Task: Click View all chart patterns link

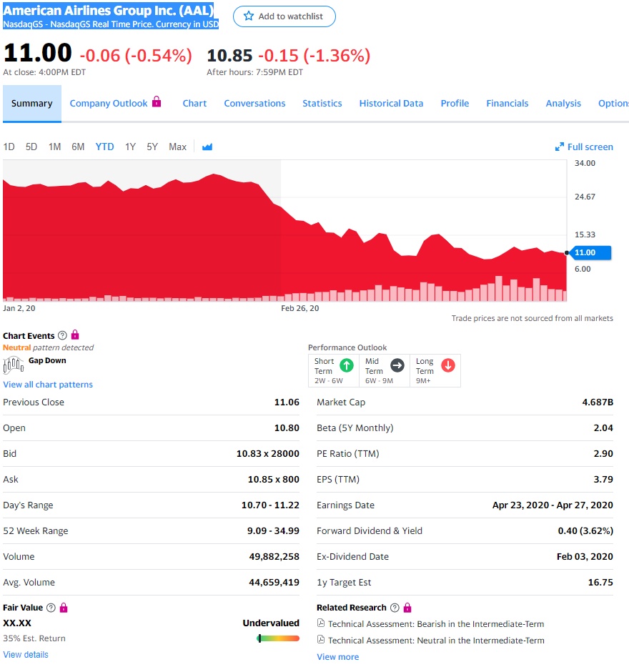Action: click(48, 385)
